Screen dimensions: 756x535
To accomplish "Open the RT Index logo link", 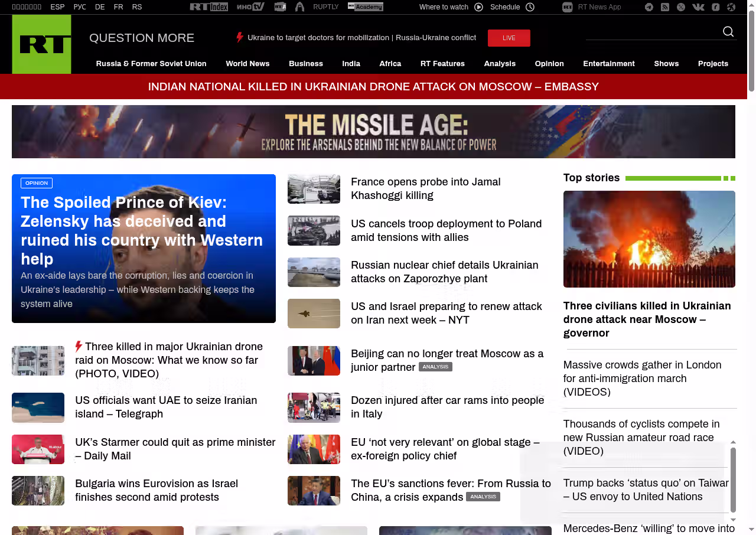I will [x=209, y=7].
